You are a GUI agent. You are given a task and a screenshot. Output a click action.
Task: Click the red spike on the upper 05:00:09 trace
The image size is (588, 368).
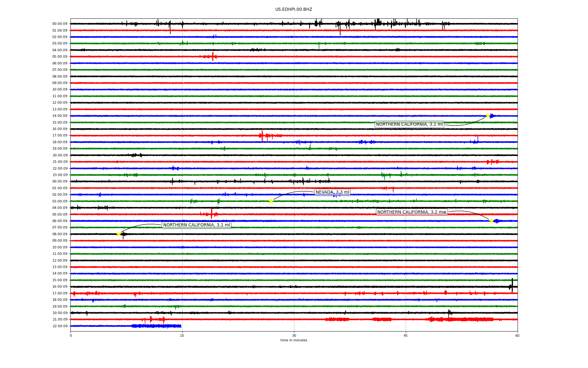tap(213, 56)
